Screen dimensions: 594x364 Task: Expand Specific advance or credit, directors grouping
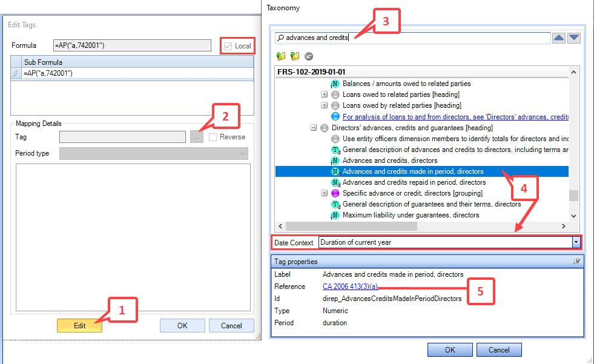point(325,193)
